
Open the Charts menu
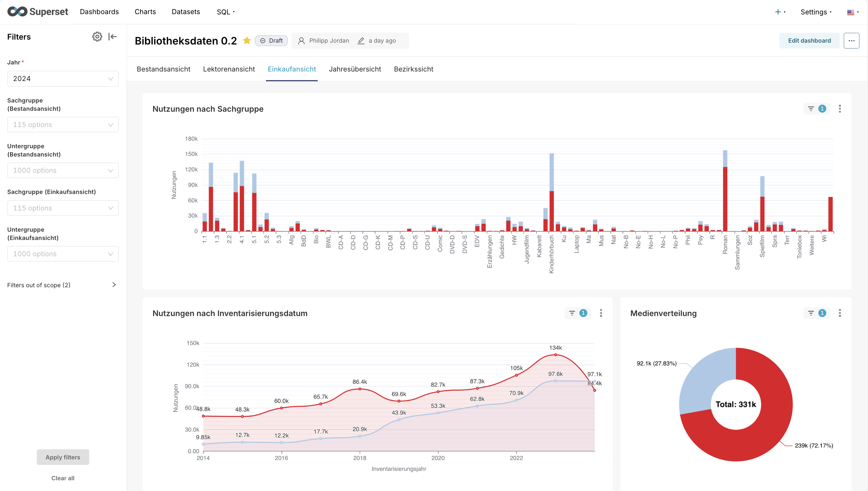click(x=145, y=12)
